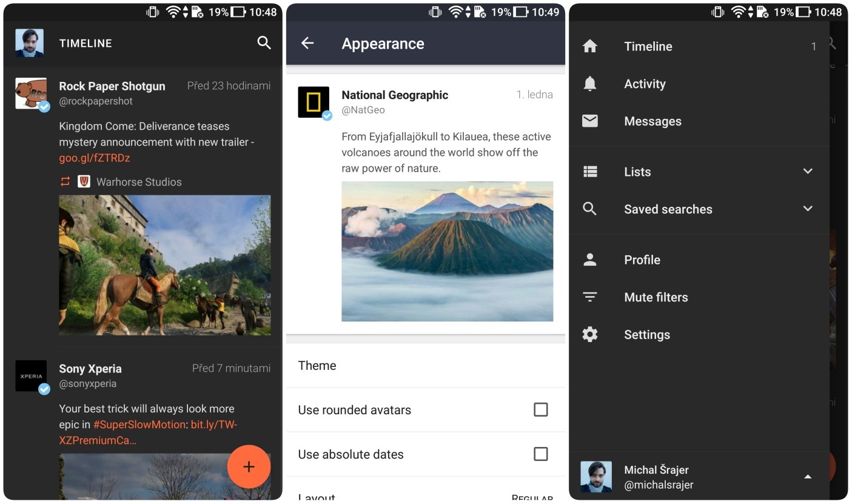
Task: Go back using Appearance back arrow
Action: tap(307, 43)
